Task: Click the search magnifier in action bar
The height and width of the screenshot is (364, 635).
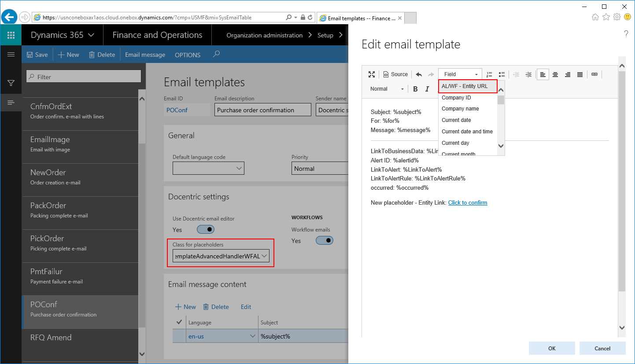Action: [x=216, y=54]
